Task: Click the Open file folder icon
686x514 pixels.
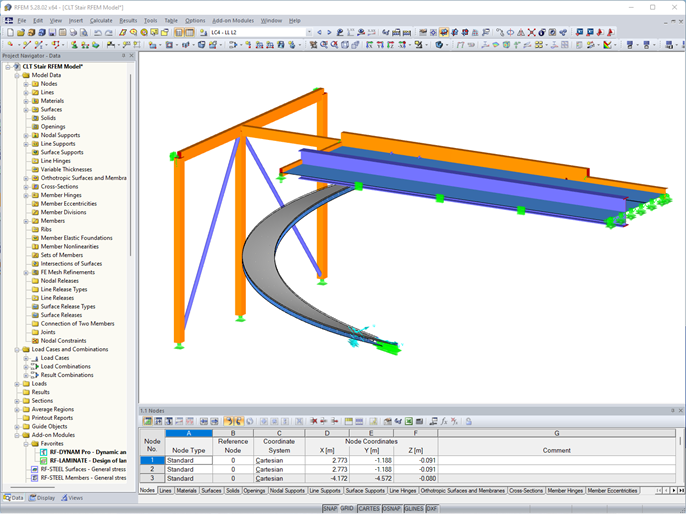Action: pos(21,32)
